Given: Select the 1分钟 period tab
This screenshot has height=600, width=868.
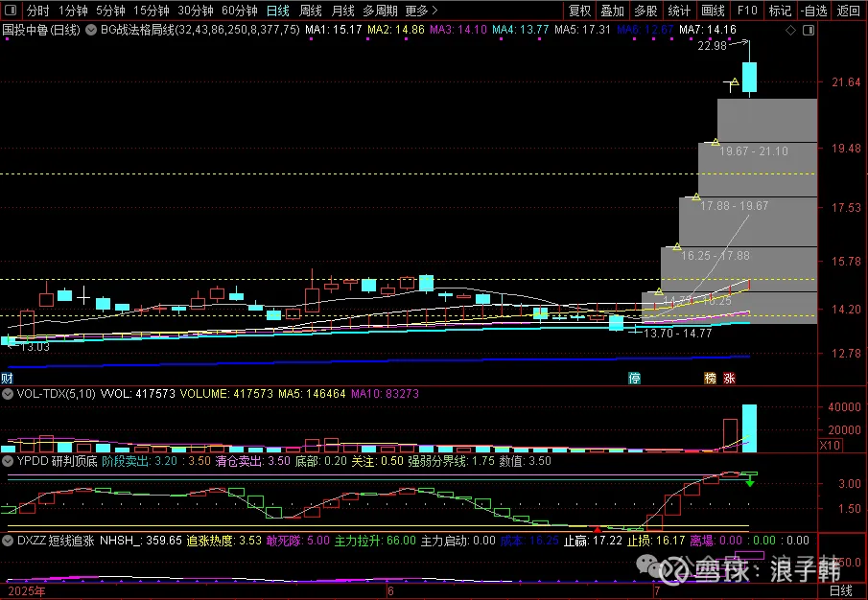Looking at the screenshot, I should tap(73, 11).
